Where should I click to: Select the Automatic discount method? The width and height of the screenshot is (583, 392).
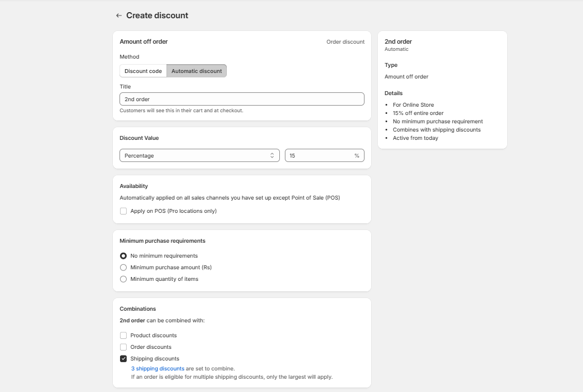(196, 71)
